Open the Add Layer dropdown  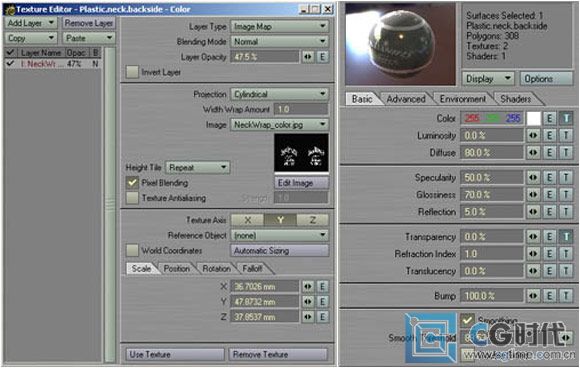click(31, 23)
